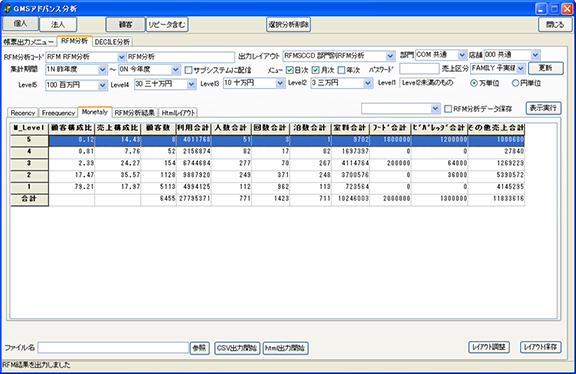
Task: Open the Level5 100 百万円 dropdown
Action: (102, 85)
